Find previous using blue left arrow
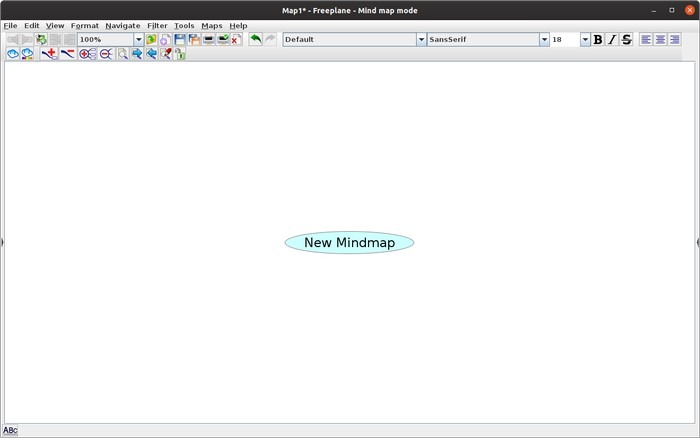This screenshot has width=700, height=438. (x=151, y=54)
